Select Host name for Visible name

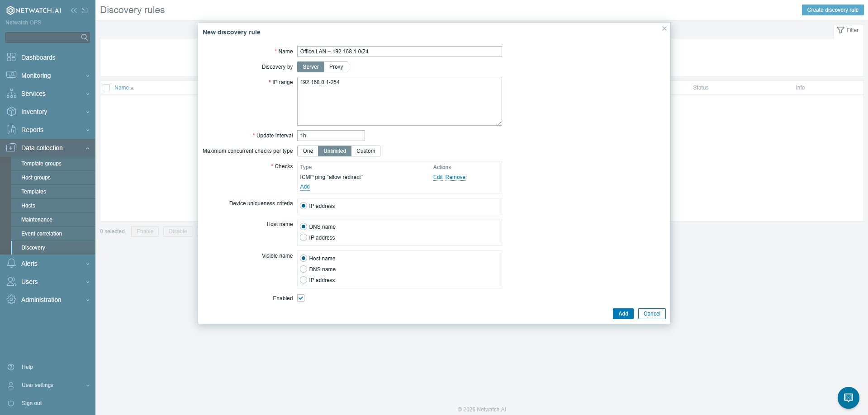(304, 259)
